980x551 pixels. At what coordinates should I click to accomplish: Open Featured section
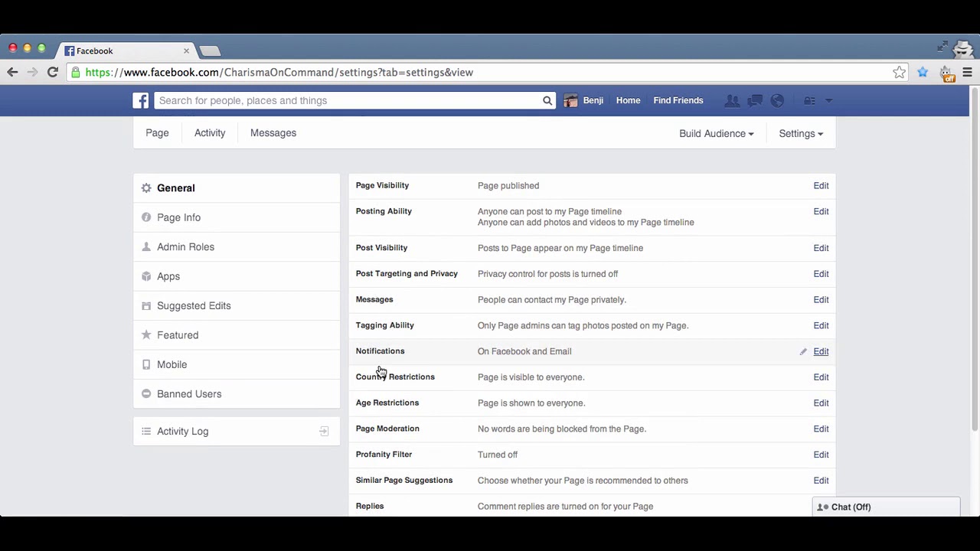click(237, 335)
